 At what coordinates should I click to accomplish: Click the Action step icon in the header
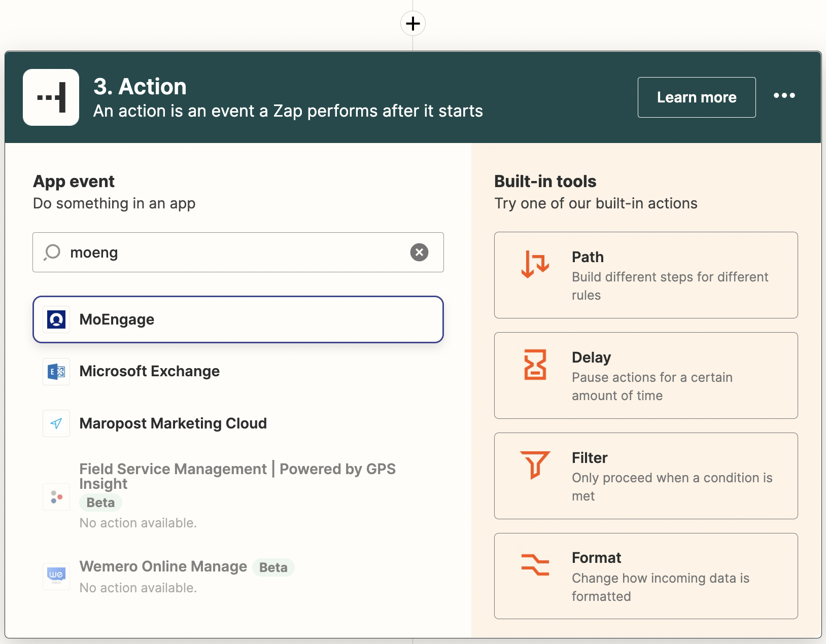(x=50, y=97)
